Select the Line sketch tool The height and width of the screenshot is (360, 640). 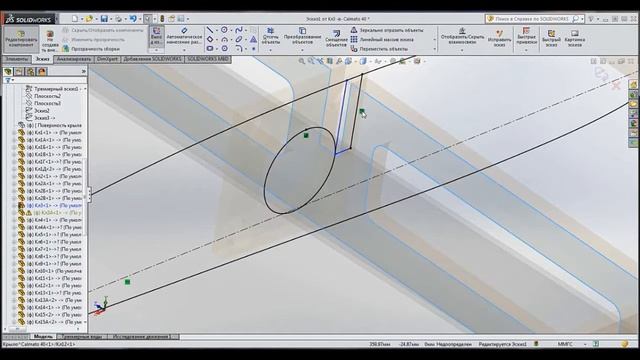[210, 30]
